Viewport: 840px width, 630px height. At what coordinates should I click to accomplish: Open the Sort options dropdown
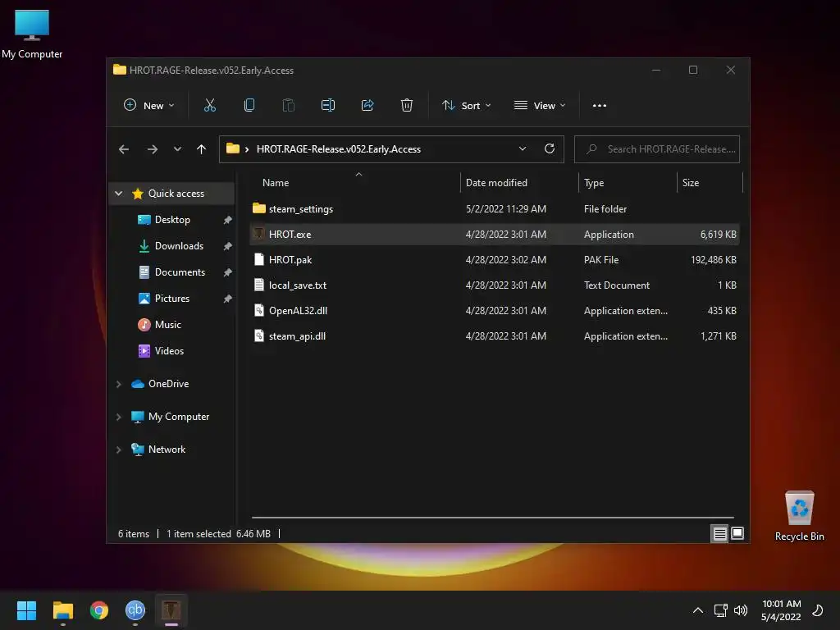[466, 106]
